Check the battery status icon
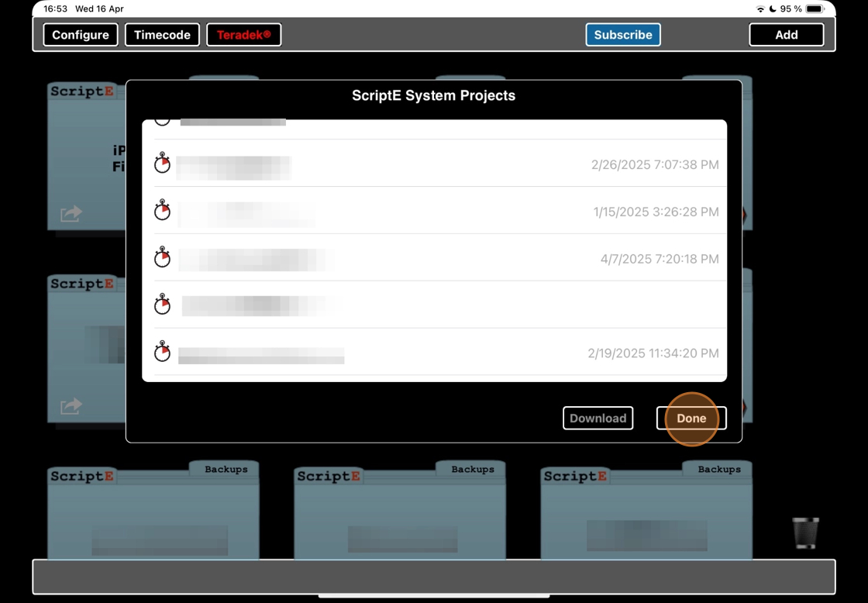Screen dimensions: 868x603 pos(815,9)
